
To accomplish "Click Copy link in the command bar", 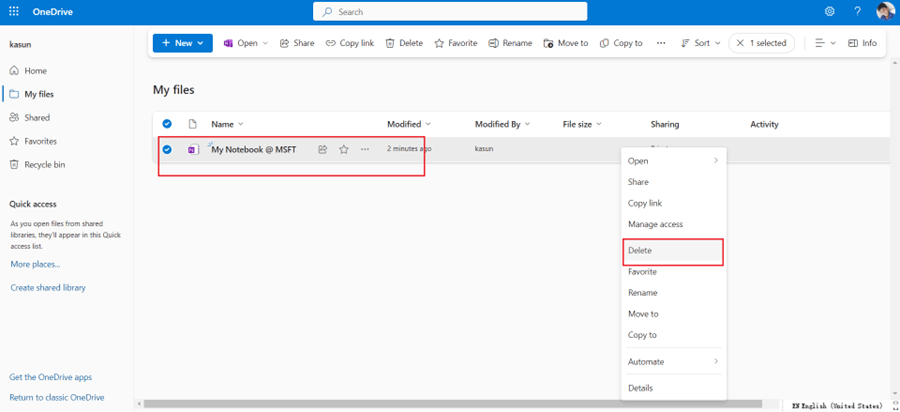I will [x=350, y=43].
